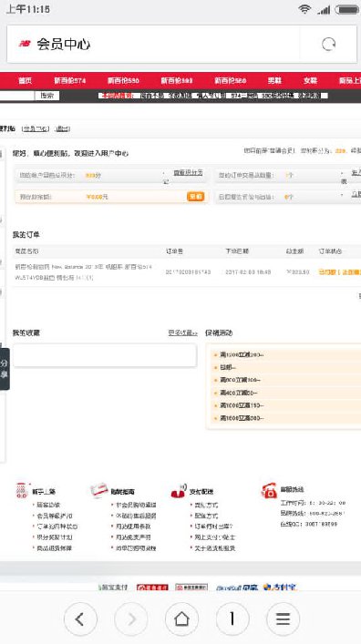Open the 支付方式 footer link
This screenshot has height=644, width=361.
click(206, 505)
